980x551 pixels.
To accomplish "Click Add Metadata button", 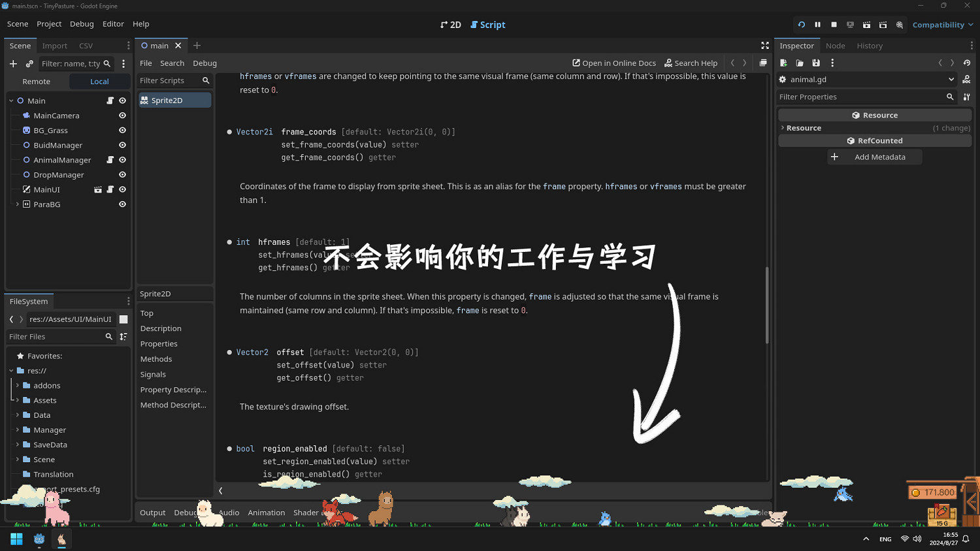I will click(x=875, y=157).
